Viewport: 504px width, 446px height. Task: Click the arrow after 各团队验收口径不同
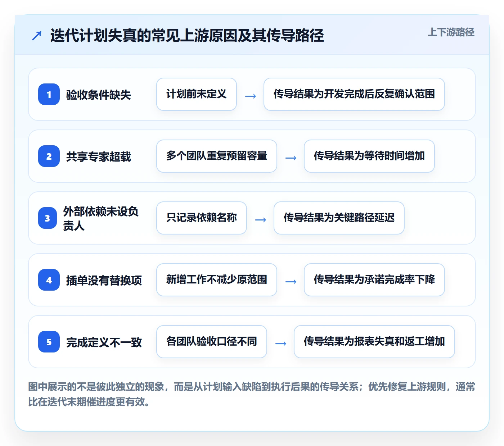281,343
